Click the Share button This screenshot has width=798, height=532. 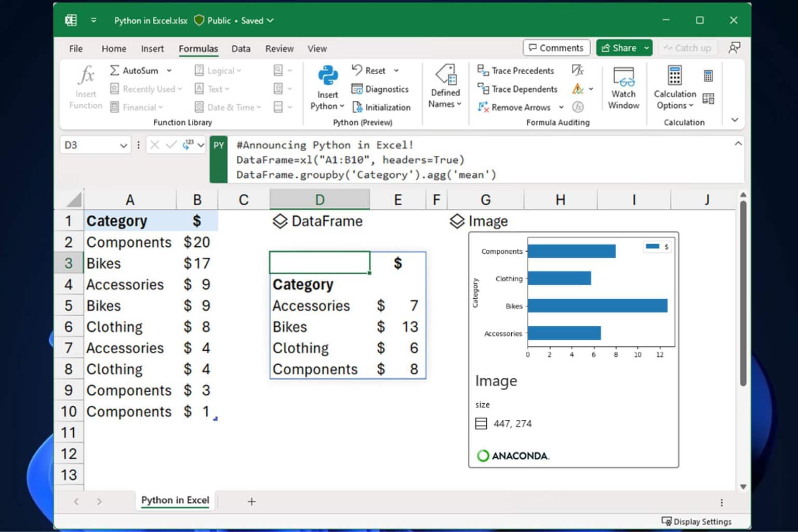(618, 48)
